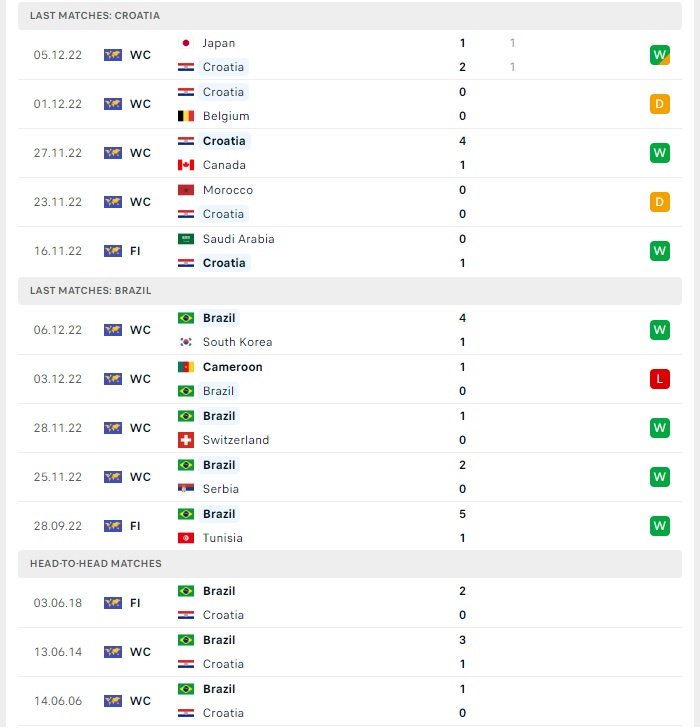Click the orange D badge for Croatia–Belgium

[x=660, y=104]
